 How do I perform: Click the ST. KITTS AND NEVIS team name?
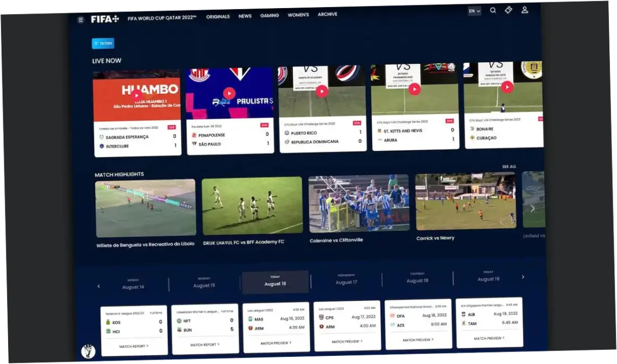pos(403,131)
